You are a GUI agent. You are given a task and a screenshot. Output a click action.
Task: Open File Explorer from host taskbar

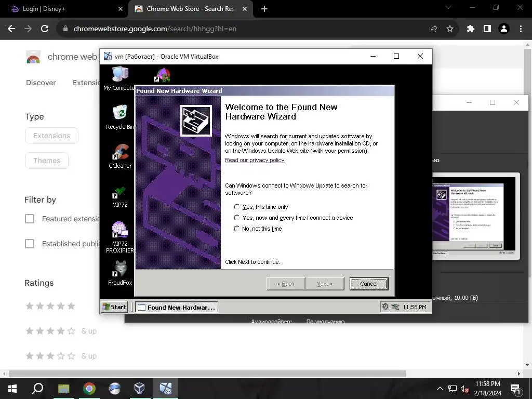click(63, 389)
